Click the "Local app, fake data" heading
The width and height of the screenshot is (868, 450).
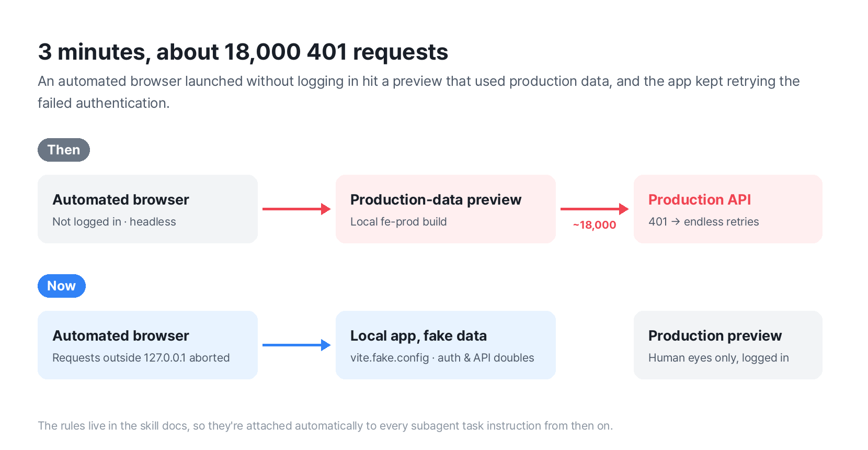click(x=419, y=336)
